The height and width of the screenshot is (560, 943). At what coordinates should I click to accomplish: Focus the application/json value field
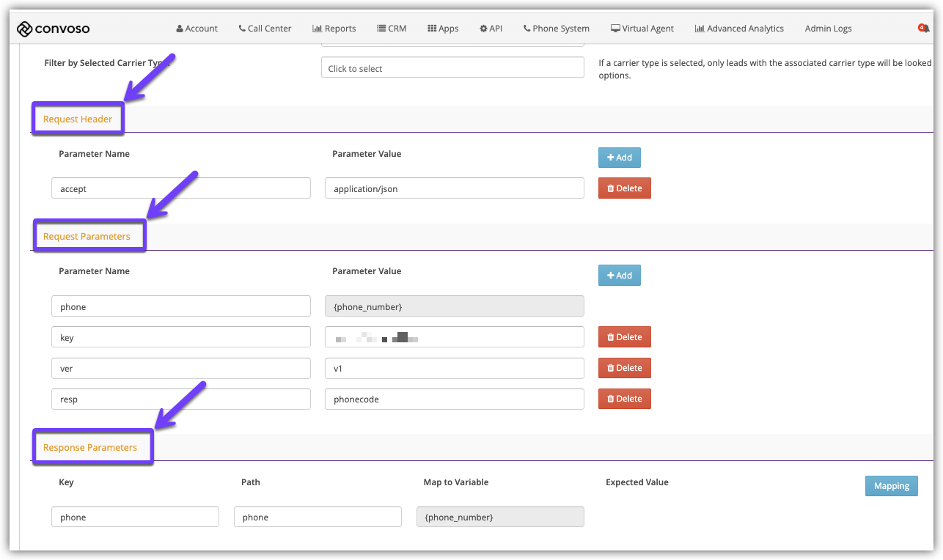pos(454,188)
